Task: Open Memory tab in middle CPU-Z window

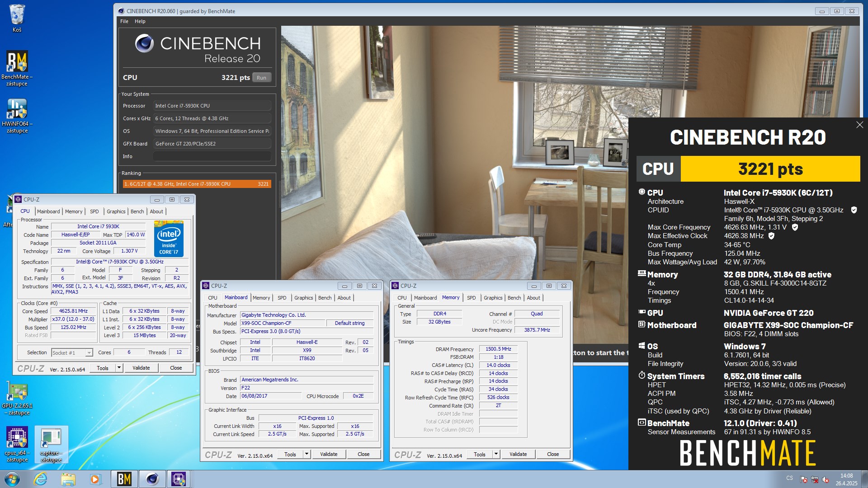Action: [x=261, y=298]
